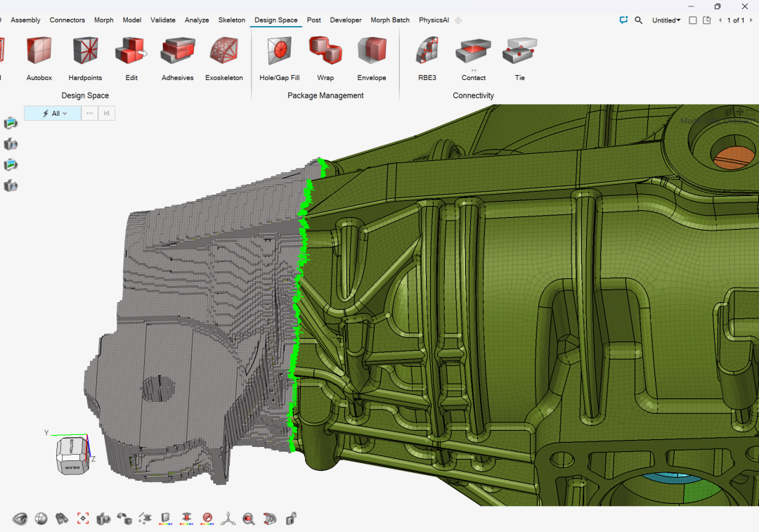This screenshot has height=532, width=759.
Task: Click the curved-arrow cube icon
Action: (x=124, y=519)
